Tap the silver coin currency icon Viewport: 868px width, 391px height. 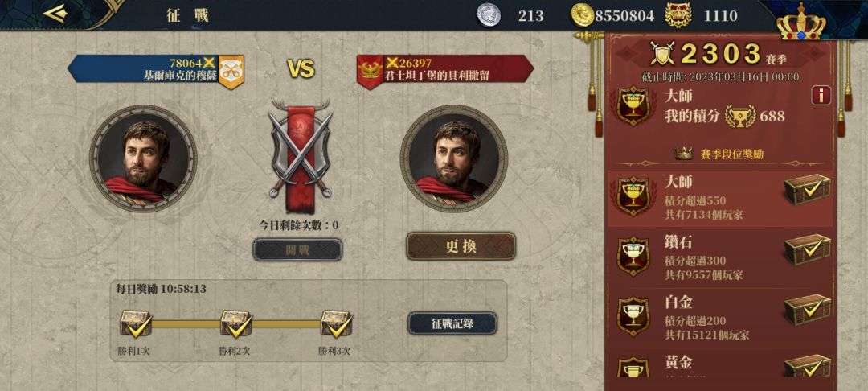(489, 15)
